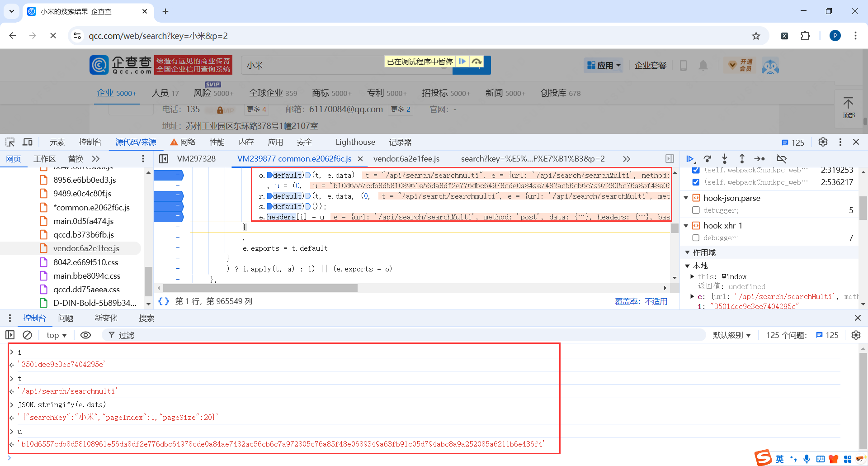Close the console drawer

pos(858,318)
